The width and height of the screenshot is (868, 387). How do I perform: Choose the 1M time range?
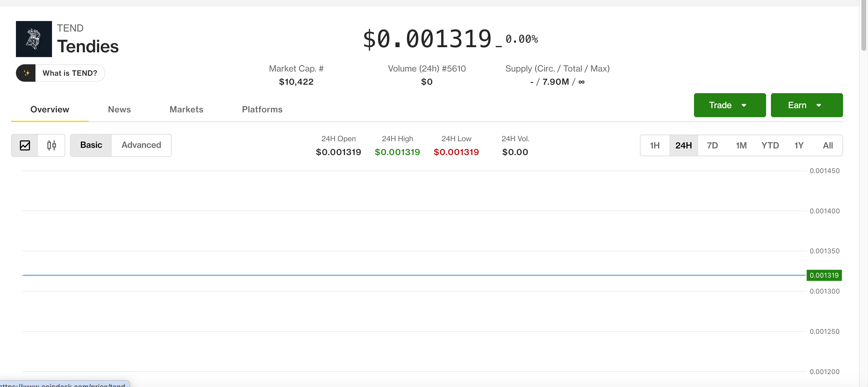click(x=741, y=145)
